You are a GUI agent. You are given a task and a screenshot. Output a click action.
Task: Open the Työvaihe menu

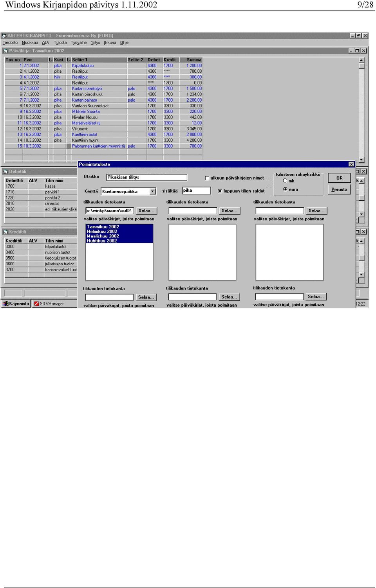[x=79, y=43]
